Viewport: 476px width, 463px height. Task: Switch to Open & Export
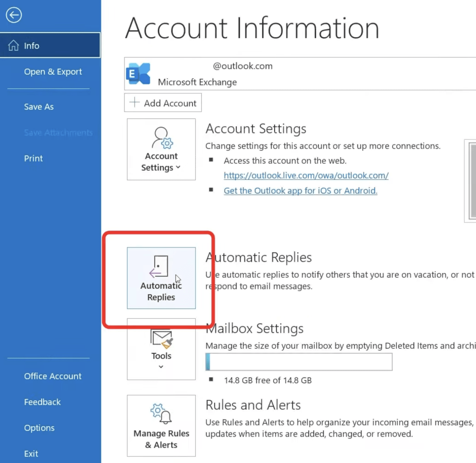point(53,71)
